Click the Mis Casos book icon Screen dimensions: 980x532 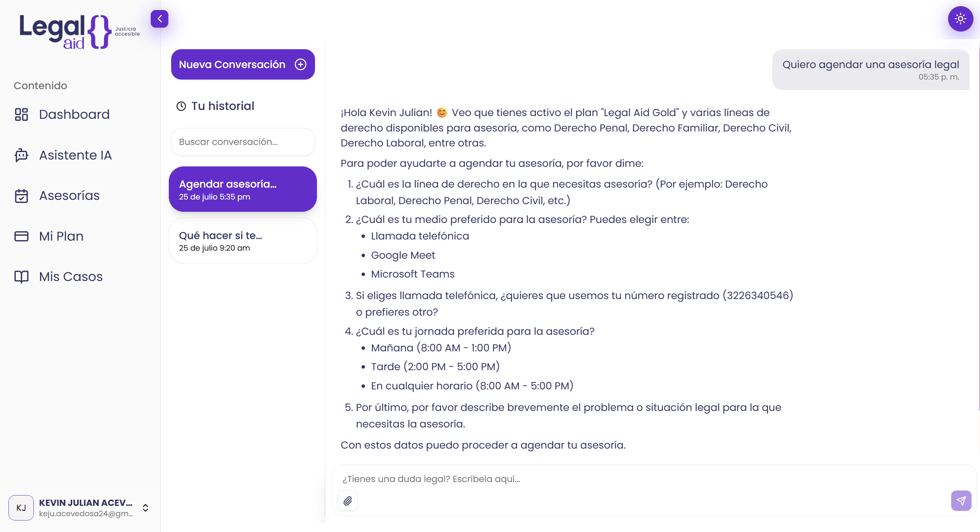(22, 277)
